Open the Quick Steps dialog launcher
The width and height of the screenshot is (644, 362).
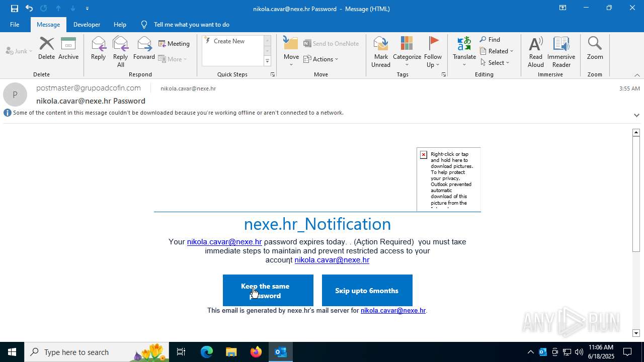pyautogui.click(x=273, y=74)
